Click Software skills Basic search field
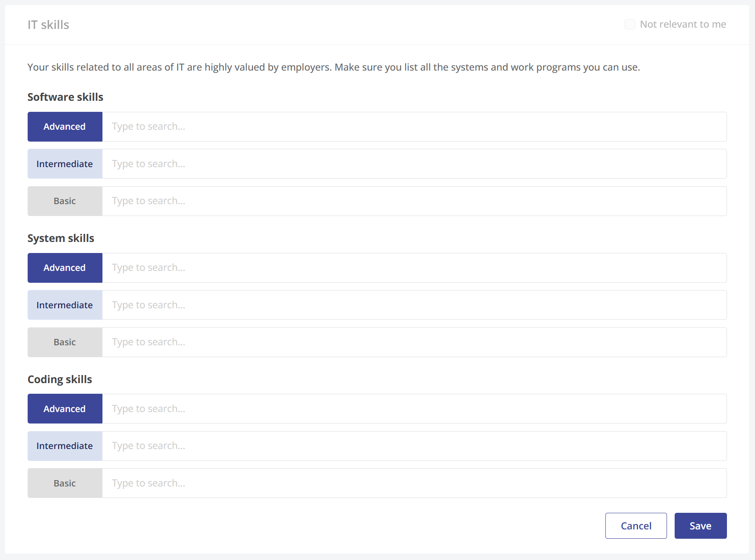Screen dimensions: 755x560 click(x=414, y=201)
